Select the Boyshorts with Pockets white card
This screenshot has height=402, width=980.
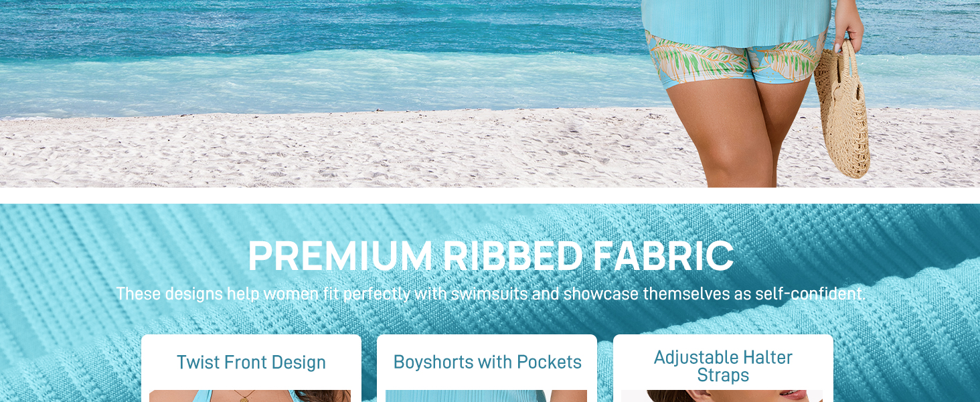[x=487, y=368]
